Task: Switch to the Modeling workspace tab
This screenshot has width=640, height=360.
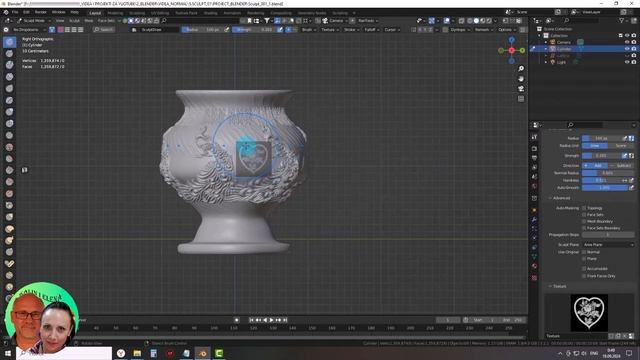Action: coord(115,13)
